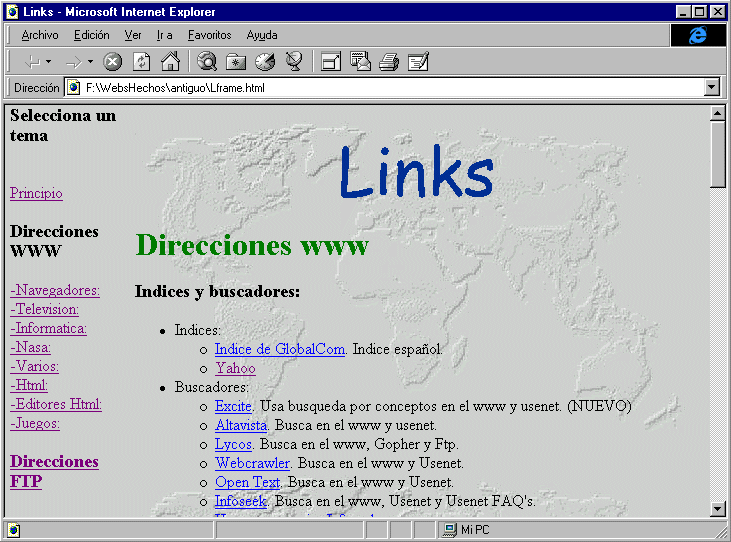Open the -Html: sidebar link
Viewport: 731px width, 542px height.
click(29, 385)
